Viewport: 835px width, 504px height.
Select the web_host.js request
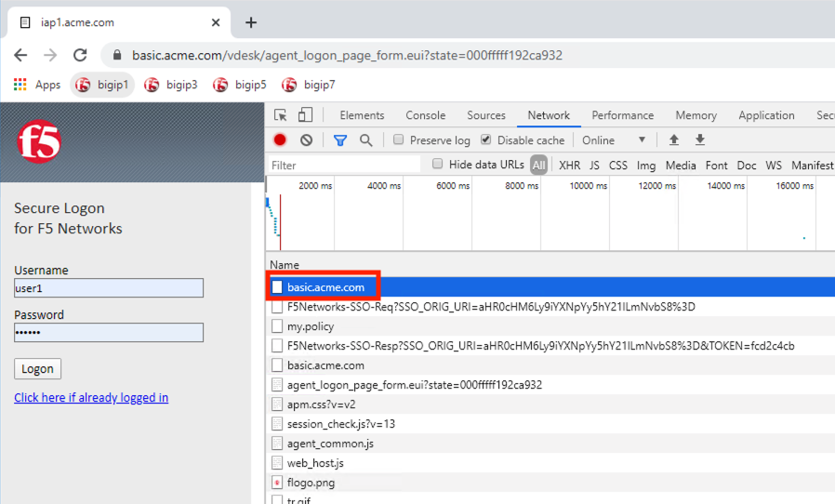click(550, 463)
